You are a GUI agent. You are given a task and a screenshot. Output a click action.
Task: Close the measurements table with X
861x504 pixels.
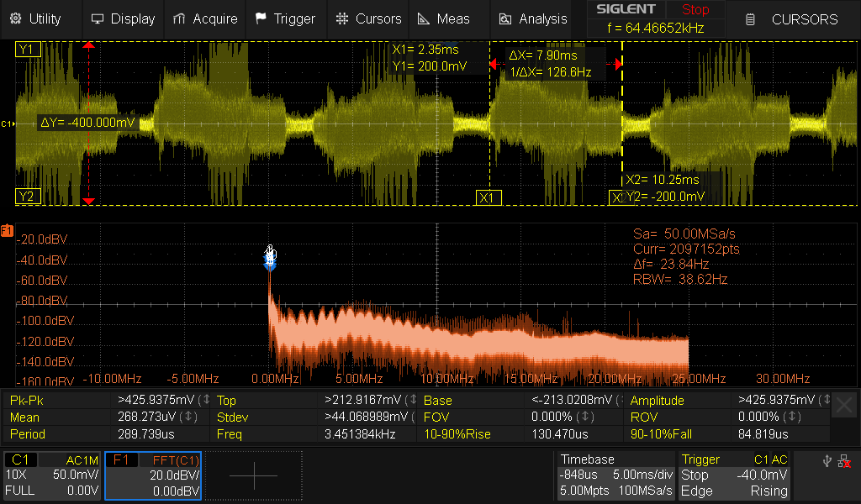tap(844, 406)
